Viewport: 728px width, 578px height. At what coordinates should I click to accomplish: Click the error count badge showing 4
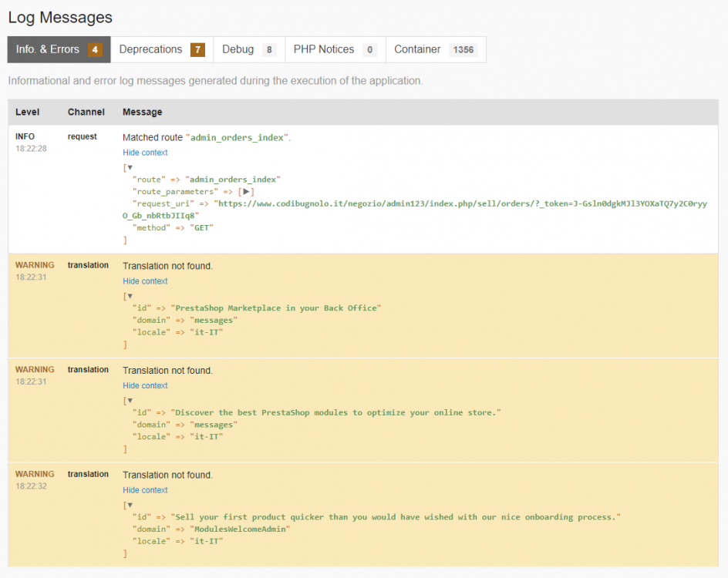point(96,49)
